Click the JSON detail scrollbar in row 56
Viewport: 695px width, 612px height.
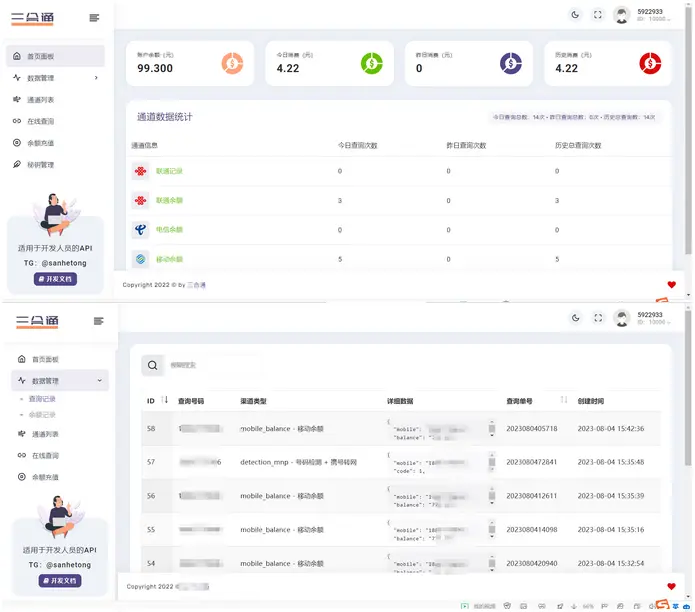tap(492, 496)
